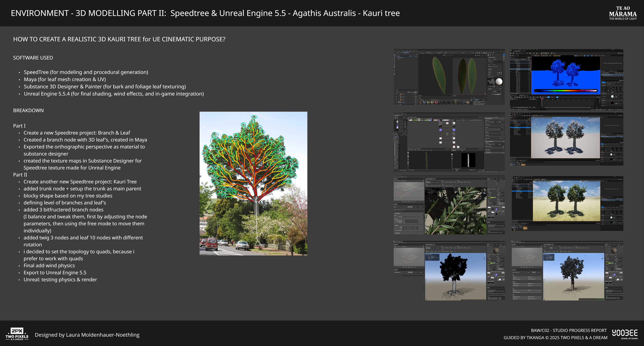The height and width of the screenshot is (346, 644).
Task: Click the red record button in Unreal Sequencer
Action: 514,108
